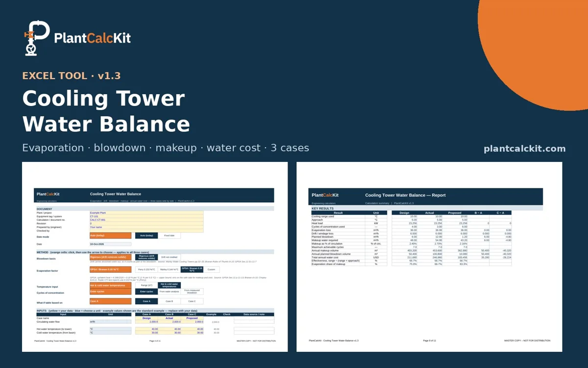Screen dimensions: 588x368
Task: Click the 'Total annual water cost' row label
Action: [325, 257]
